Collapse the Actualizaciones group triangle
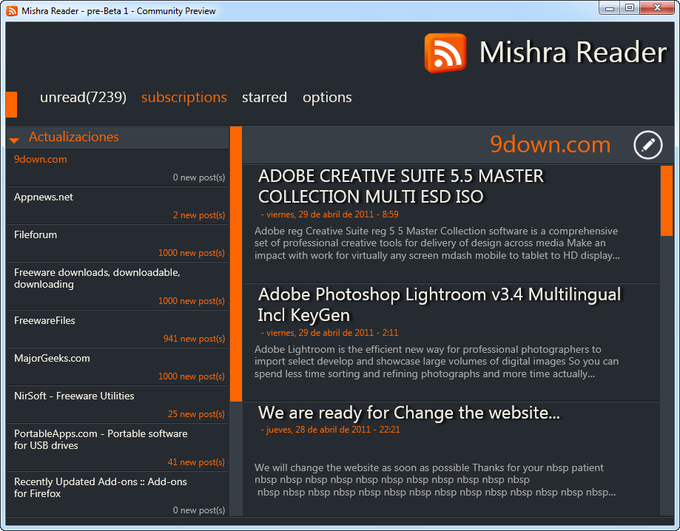Image resolution: width=680 pixels, height=531 pixels. point(14,140)
